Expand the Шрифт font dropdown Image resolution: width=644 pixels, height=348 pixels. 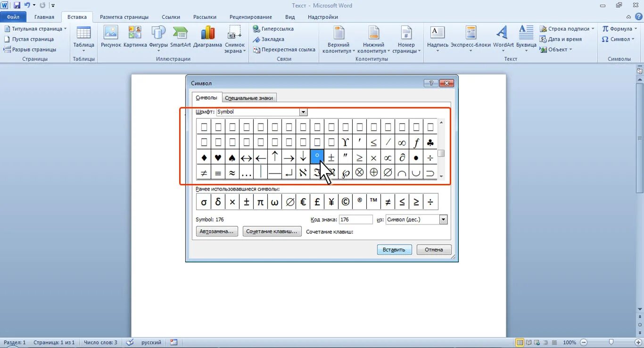(x=304, y=112)
